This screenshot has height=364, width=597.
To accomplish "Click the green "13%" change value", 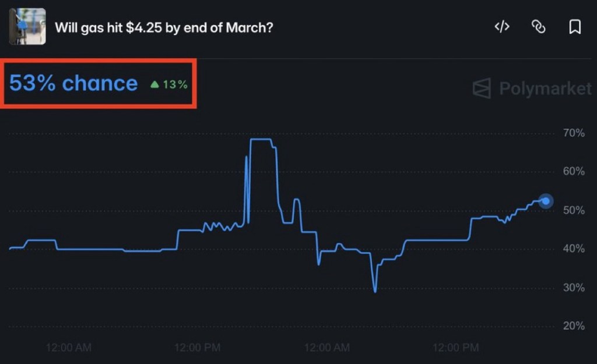I will [175, 84].
